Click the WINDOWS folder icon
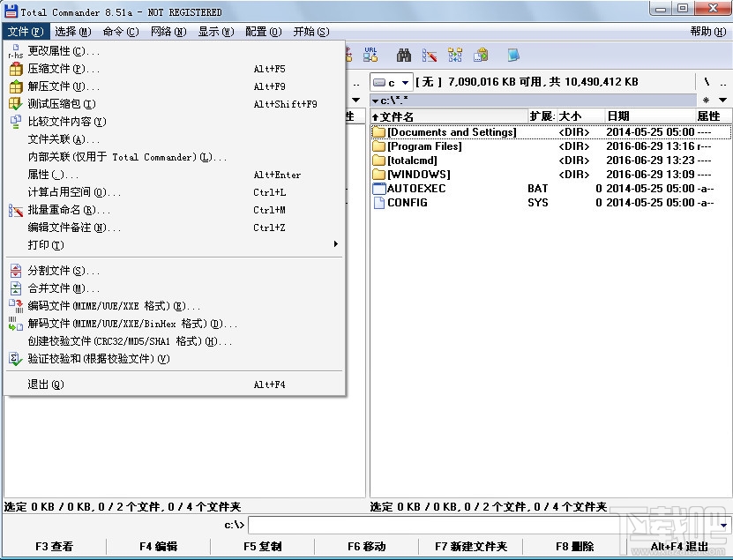Image resolution: width=733 pixels, height=560 pixels. click(x=378, y=175)
